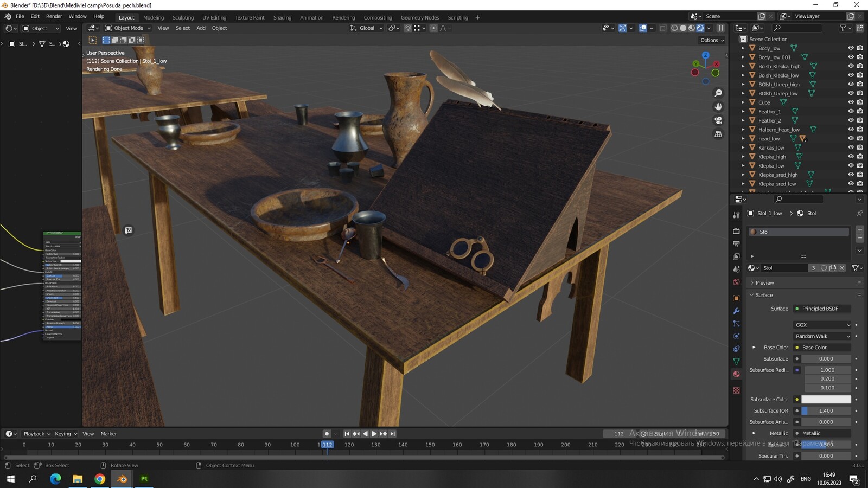Open the Modifier Properties wrench tab
The height and width of the screenshot is (488, 868).
click(x=736, y=311)
